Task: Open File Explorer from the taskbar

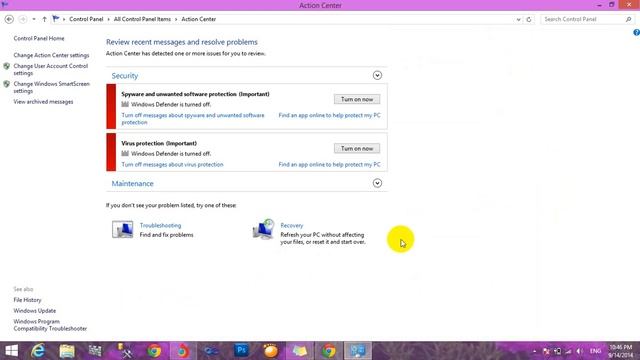Action: point(67,351)
